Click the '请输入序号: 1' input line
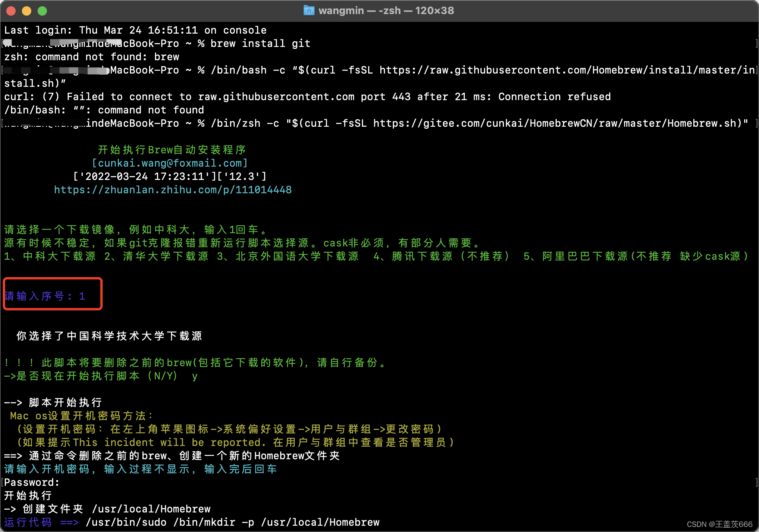Image resolution: width=759 pixels, height=532 pixels. [x=45, y=297]
